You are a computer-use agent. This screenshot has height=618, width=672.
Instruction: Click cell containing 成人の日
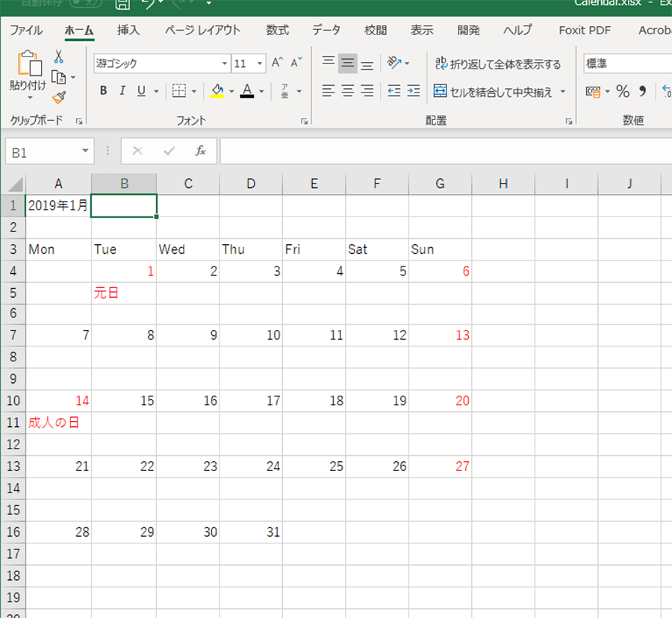(58, 422)
